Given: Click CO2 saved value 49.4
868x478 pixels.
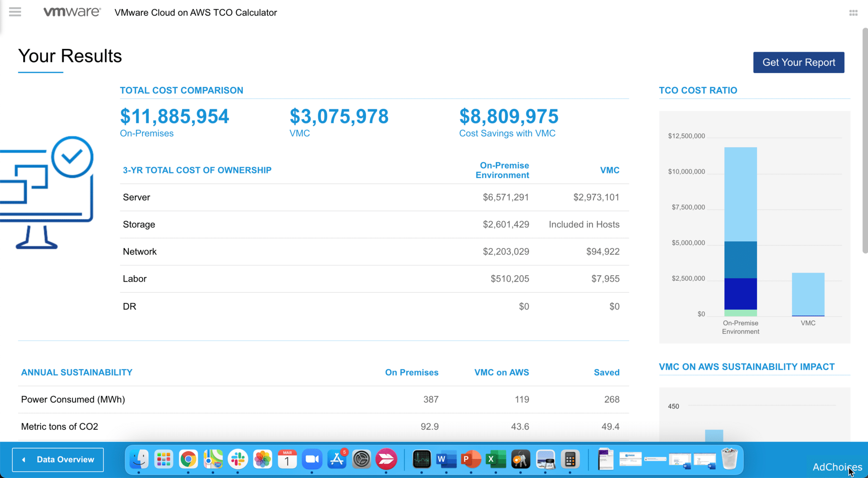Looking at the screenshot, I should click(x=610, y=427).
